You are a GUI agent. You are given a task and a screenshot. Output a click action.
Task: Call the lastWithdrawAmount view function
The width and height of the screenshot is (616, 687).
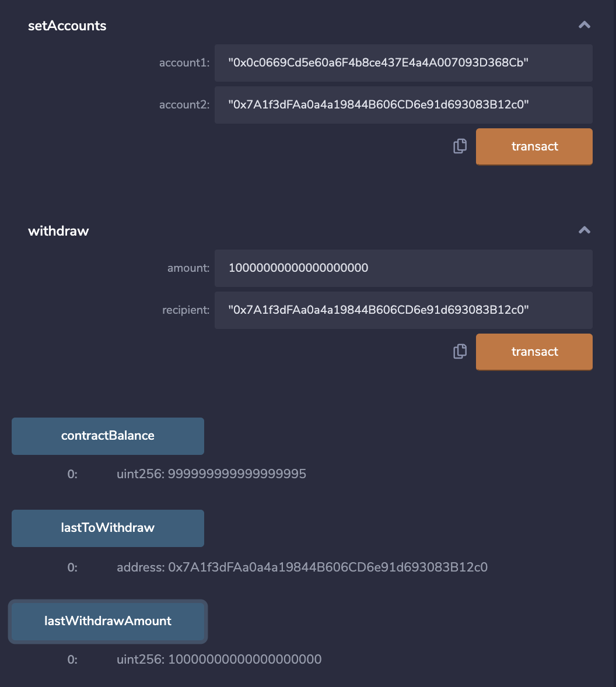107,621
